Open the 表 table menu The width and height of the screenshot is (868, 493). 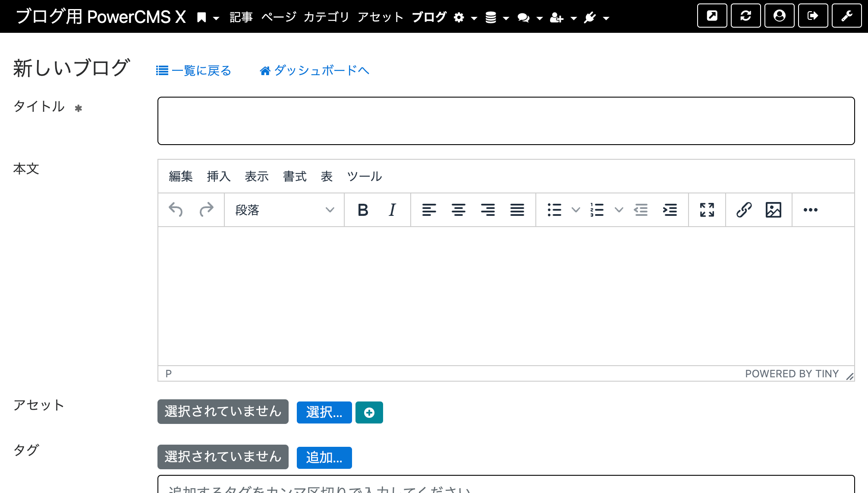[327, 177]
